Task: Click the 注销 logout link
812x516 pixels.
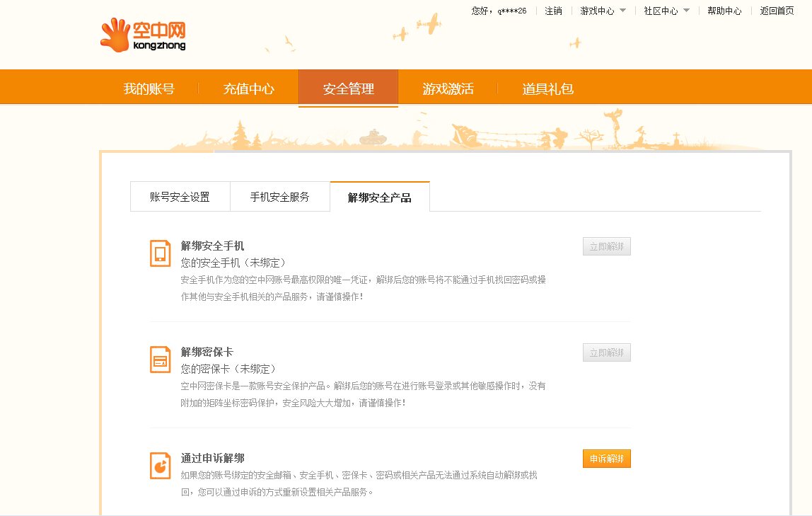Action: coord(552,11)
